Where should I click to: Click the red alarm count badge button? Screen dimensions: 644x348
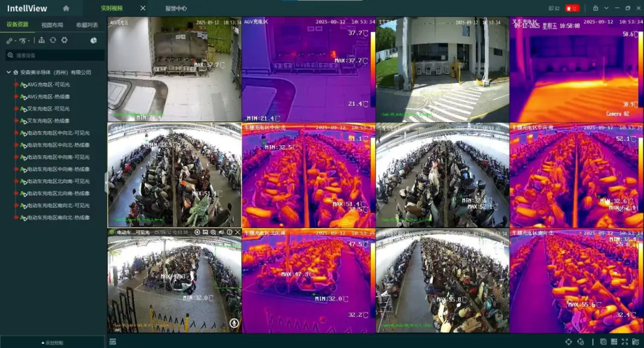coord(572,8)
